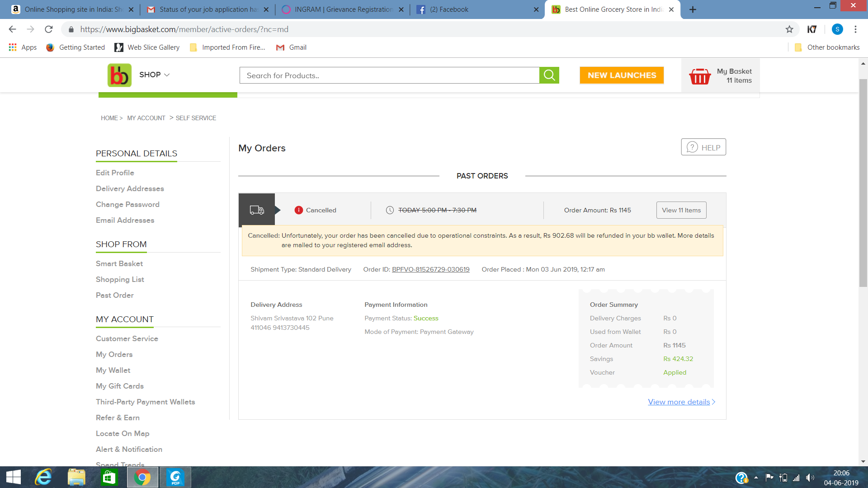Click the HELP button
Viewport: 868px width, 488px height.
click(x=703, y=147)
